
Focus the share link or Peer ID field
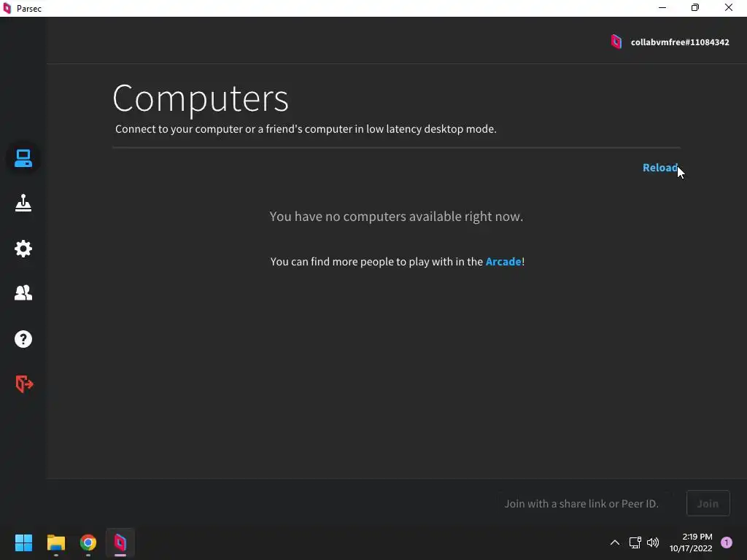[586, 503]
